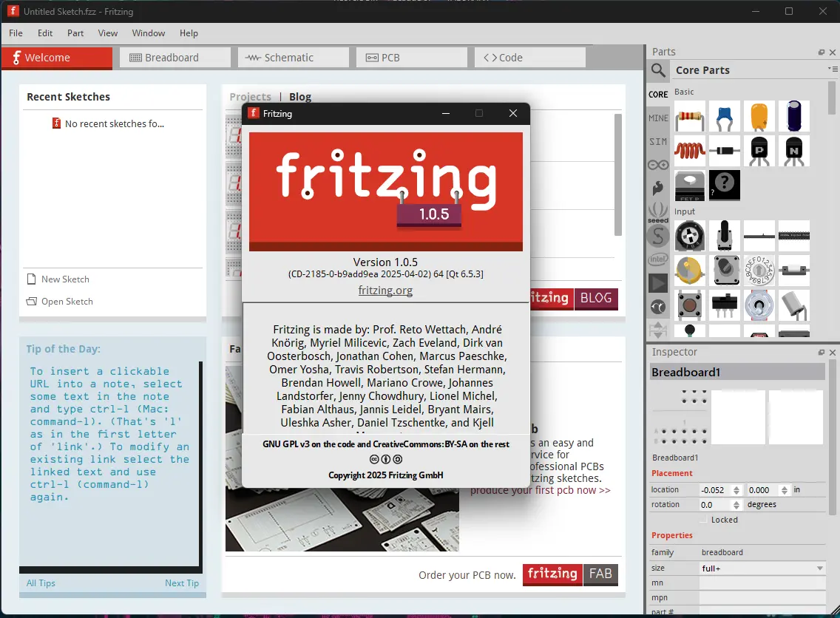Choose the PNP transistor marked P
The image size is (840, 618).
point(759,151)
